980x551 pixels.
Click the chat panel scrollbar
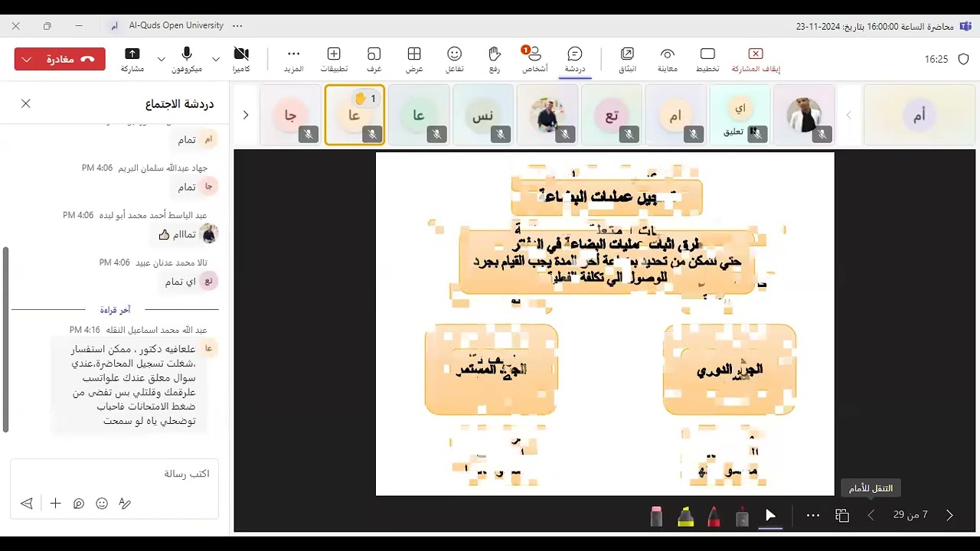[6, 340]
